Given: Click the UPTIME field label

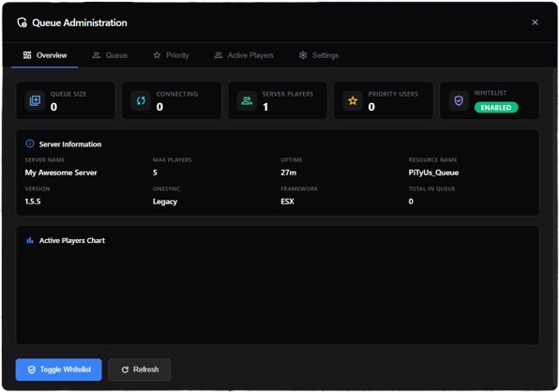Looking at the screenshot, I should coord(292,160).
